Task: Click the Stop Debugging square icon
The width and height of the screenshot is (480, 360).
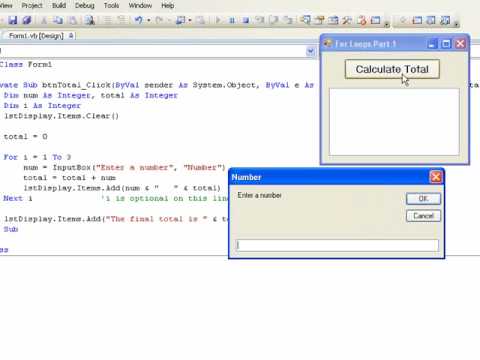Action: (246, 20)
